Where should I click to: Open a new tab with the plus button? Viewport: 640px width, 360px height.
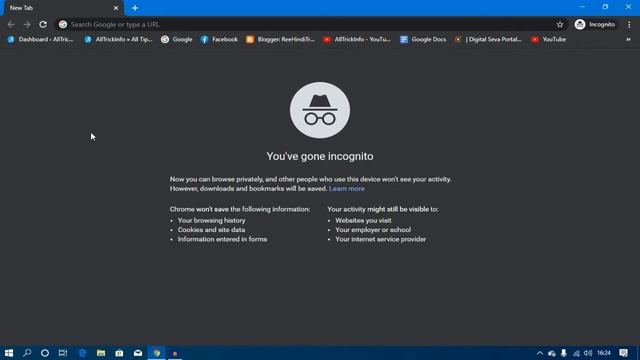click(x=135, y=8)
